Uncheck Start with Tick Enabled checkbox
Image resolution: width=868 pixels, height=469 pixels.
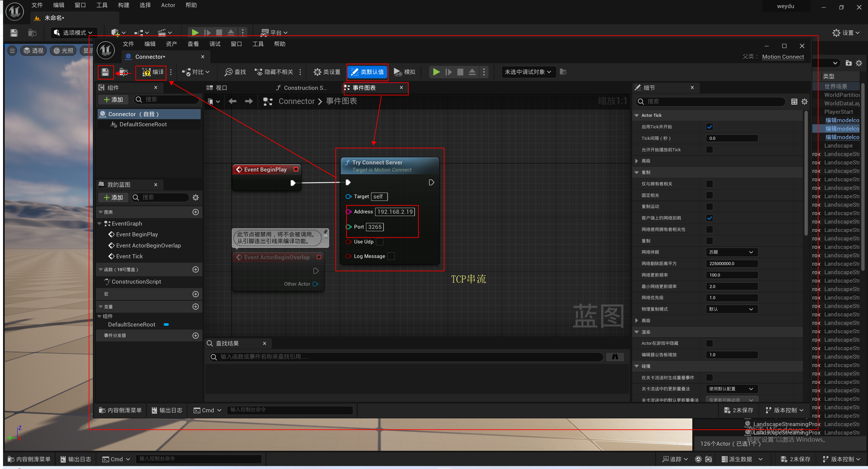tap(710, 127)
